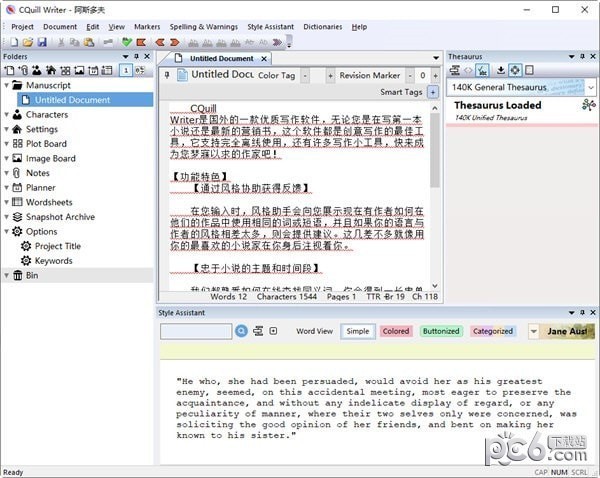The width and height of the screenshot is (600, 478).
Task: Collapse the Manuscript folder
Action: pos(7,85)
